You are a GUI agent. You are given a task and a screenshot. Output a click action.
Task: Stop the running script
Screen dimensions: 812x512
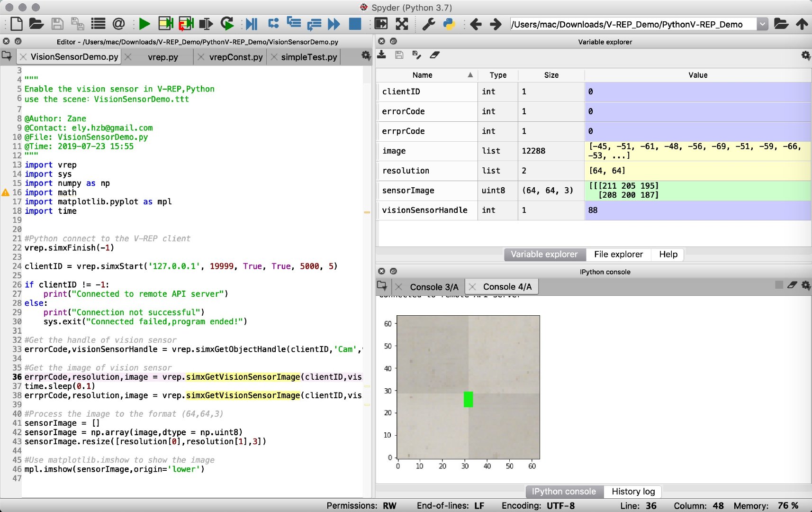point(355,24)
